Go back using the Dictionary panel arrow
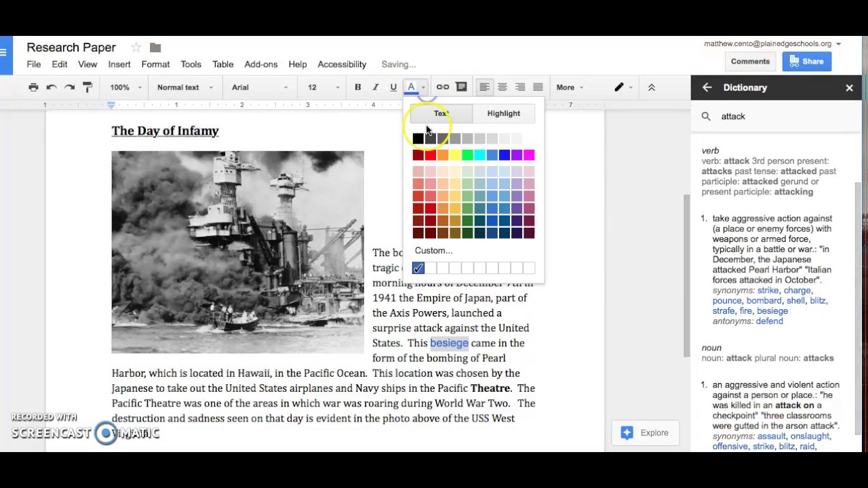868x488 pixels. [707, 87]
